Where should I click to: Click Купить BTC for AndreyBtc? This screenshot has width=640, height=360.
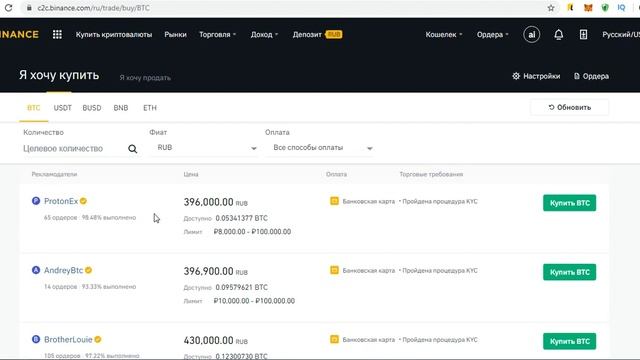[569, 272]
